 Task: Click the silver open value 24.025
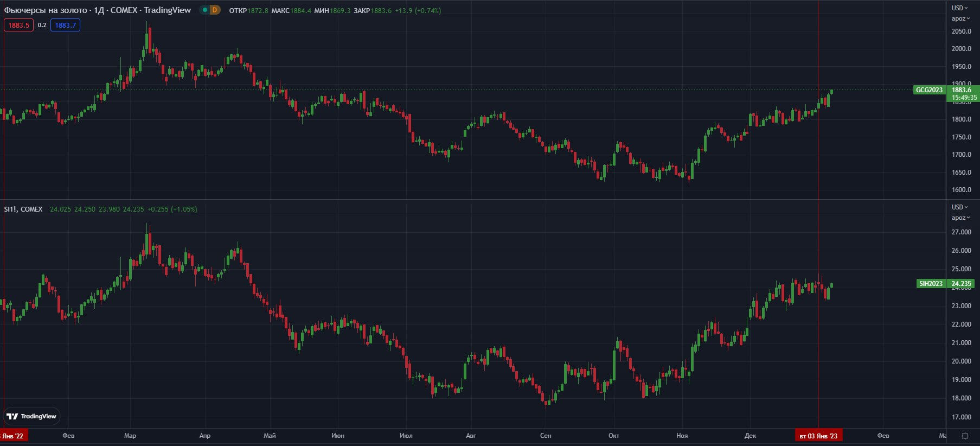click(x=60, y=209)
